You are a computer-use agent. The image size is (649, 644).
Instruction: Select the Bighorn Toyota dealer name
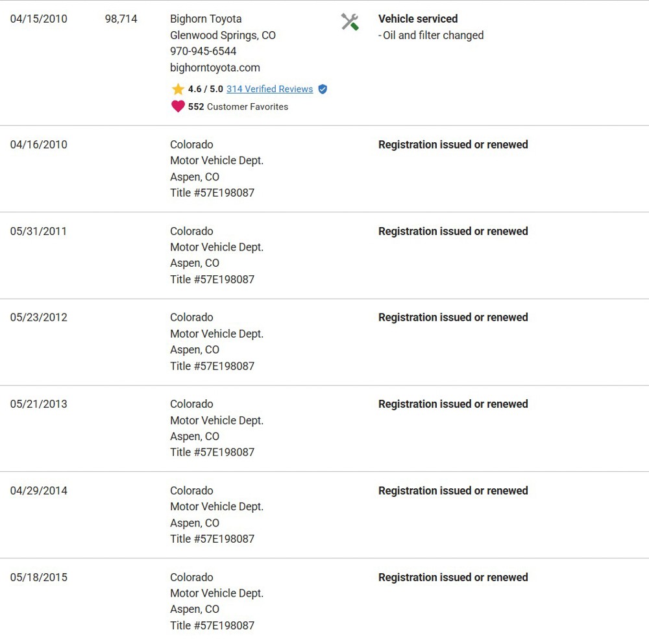point(206,19)
